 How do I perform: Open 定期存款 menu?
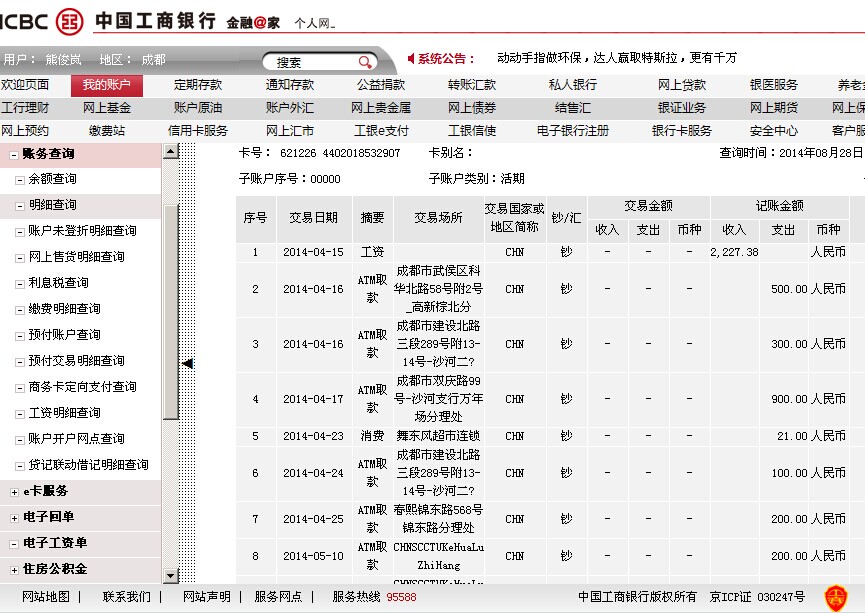(197, 84)
